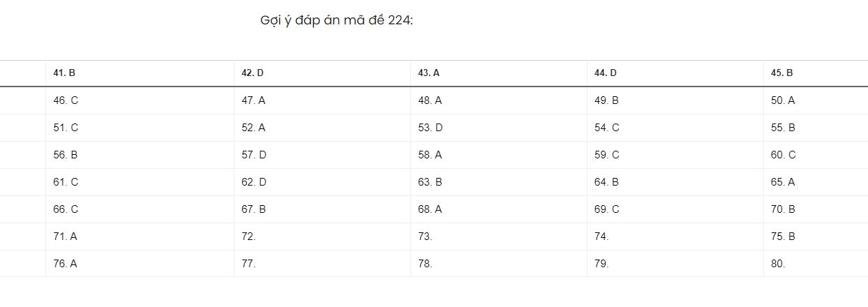
Task: Select the answer cell "70. B"
Action: tap(783, 209)
